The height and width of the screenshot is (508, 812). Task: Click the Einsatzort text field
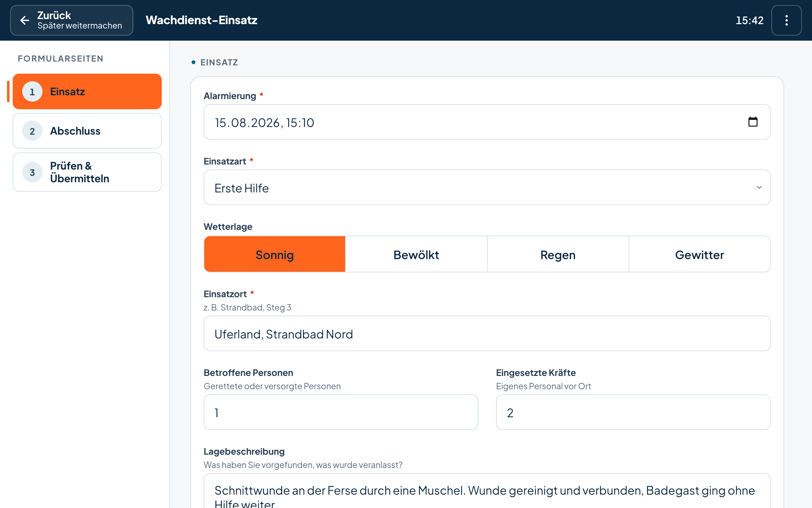coord(487,333)
